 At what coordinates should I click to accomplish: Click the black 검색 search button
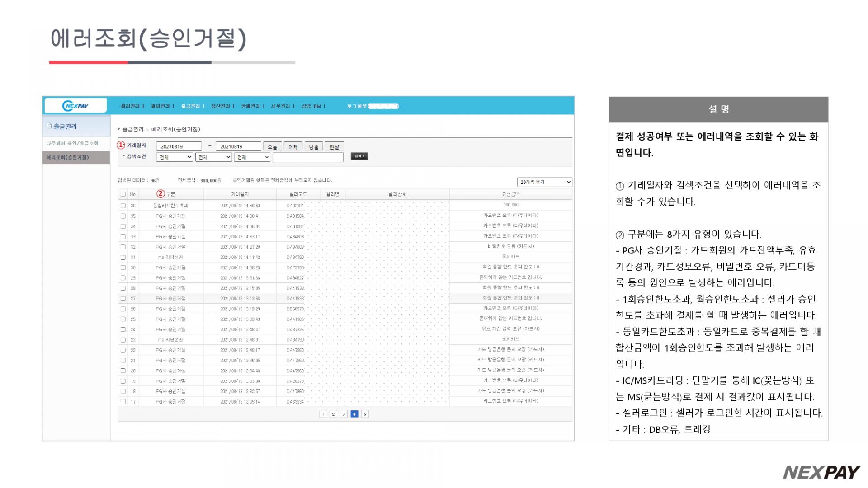pos(359,156)
